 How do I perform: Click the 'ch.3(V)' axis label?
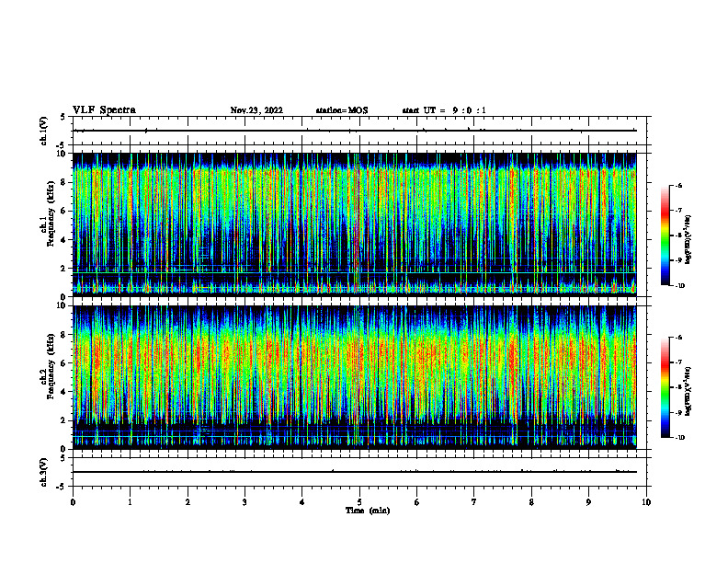click(43, 472)
